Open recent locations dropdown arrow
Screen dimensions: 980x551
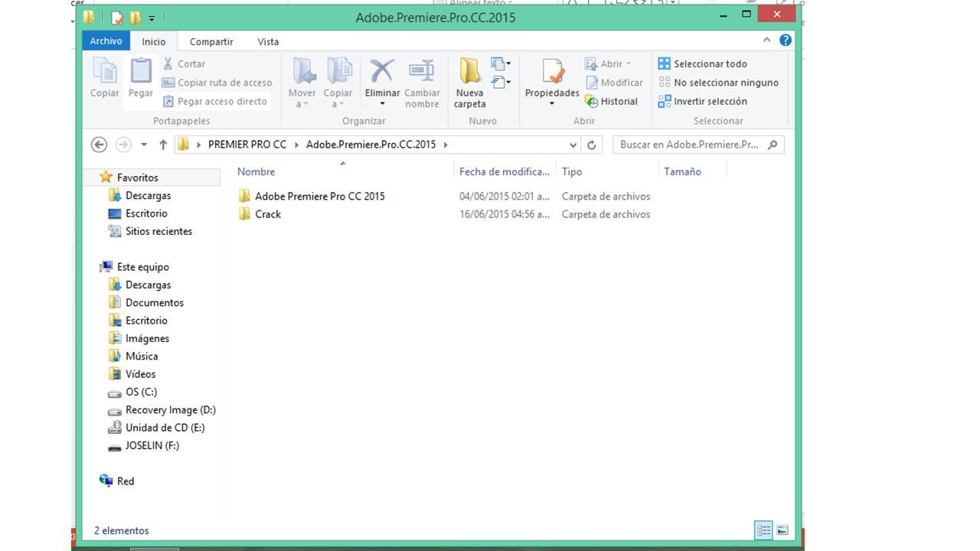(x=143, y=145)
